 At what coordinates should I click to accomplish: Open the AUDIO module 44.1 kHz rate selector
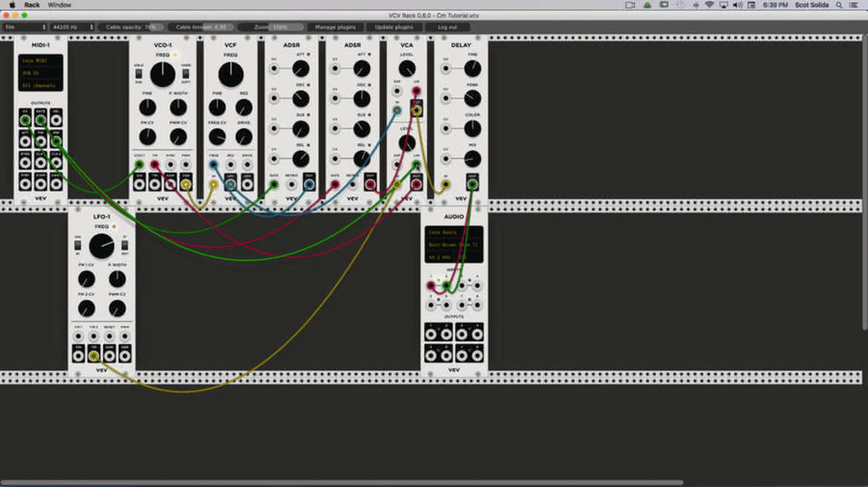(453, 257)
